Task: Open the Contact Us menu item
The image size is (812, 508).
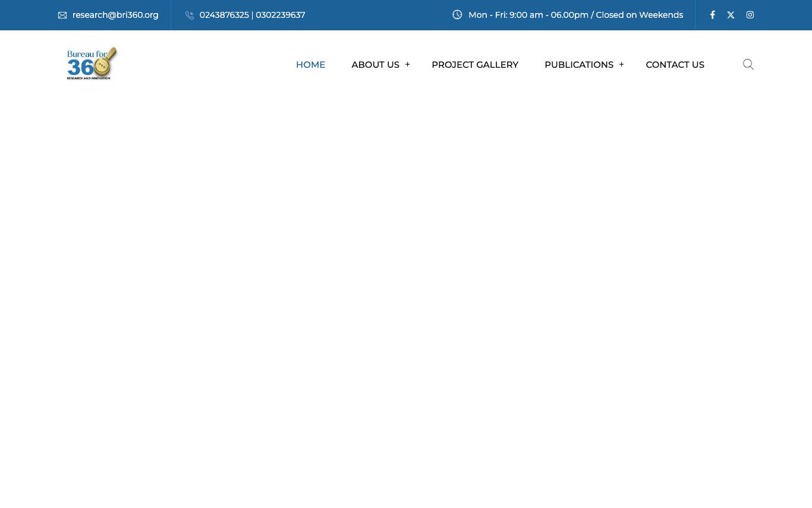Action: pyautogui.click(x=675, y=64)
